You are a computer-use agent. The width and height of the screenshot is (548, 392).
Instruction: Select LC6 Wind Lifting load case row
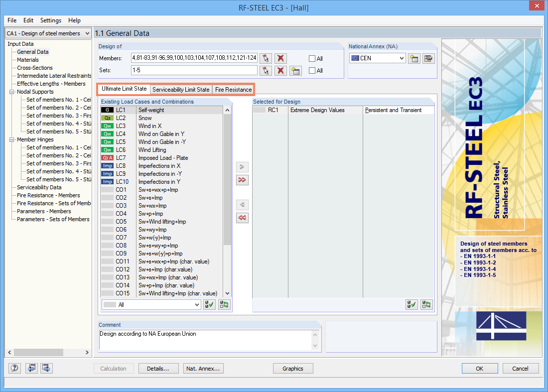pos(162,150)
